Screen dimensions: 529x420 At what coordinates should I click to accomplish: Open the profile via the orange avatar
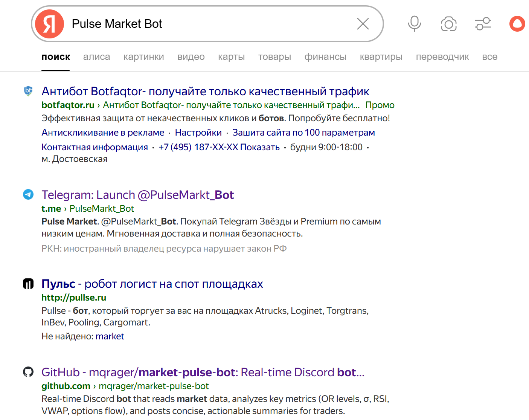pyautogui.click(x=517, y=23)
